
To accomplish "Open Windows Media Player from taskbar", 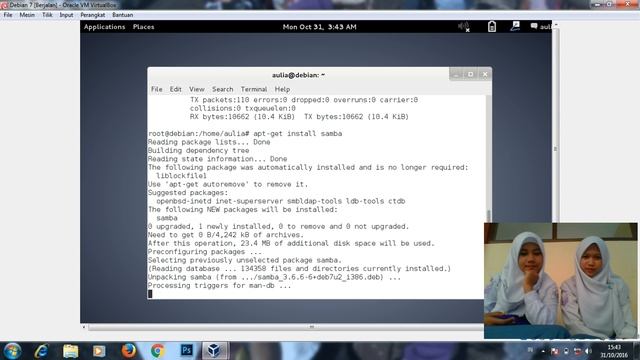I will point(99,351).
